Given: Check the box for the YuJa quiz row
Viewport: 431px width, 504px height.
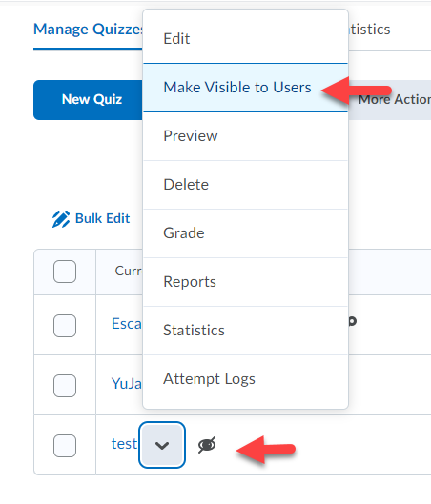Looking at the screenshot, I should [65, 386].
